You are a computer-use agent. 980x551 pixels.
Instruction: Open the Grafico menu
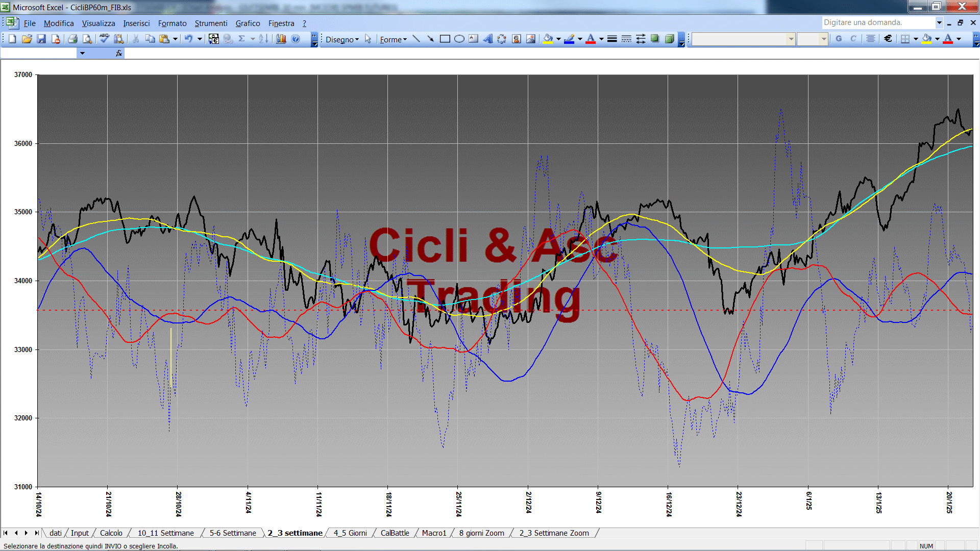click(248, 23)
